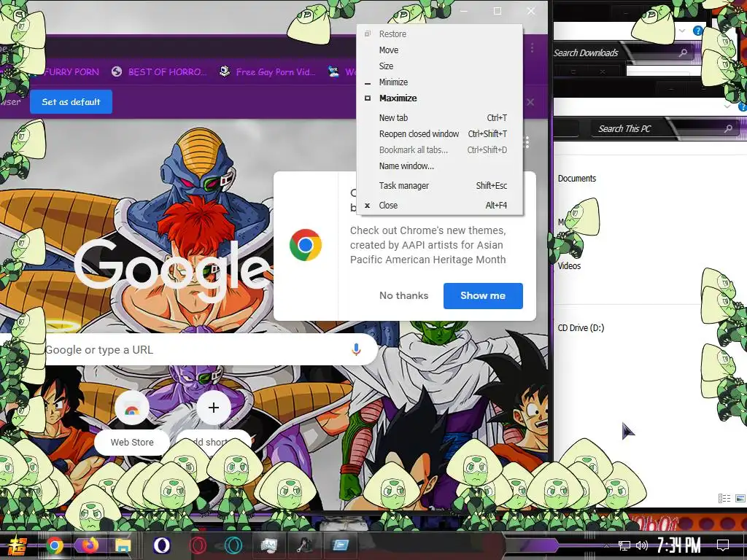
Task: Select Documents in This PC window
Action: pos(577,179)
